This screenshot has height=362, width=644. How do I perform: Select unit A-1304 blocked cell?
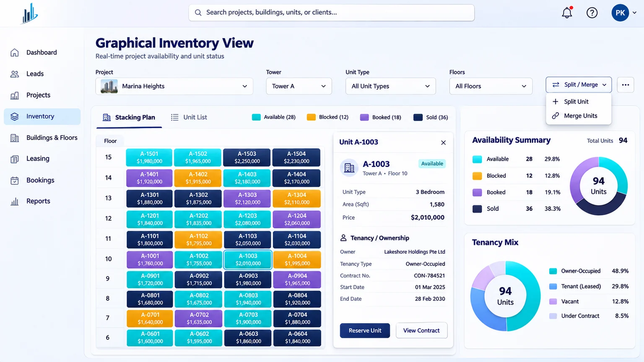(296, 199)
